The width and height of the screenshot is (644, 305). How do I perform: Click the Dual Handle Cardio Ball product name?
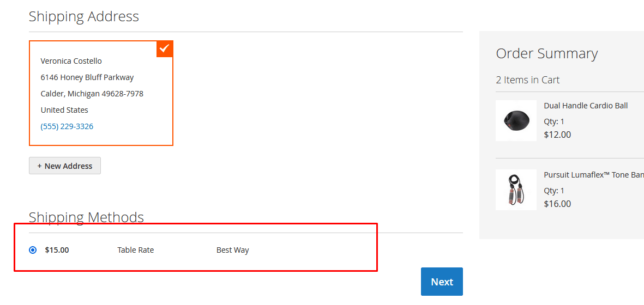coord(586,106)
